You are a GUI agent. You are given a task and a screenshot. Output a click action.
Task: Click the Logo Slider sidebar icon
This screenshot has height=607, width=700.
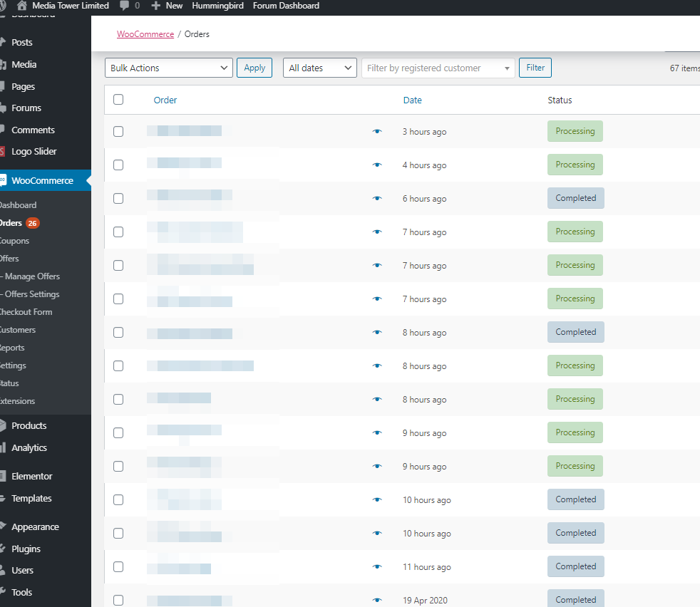[3, 151]
